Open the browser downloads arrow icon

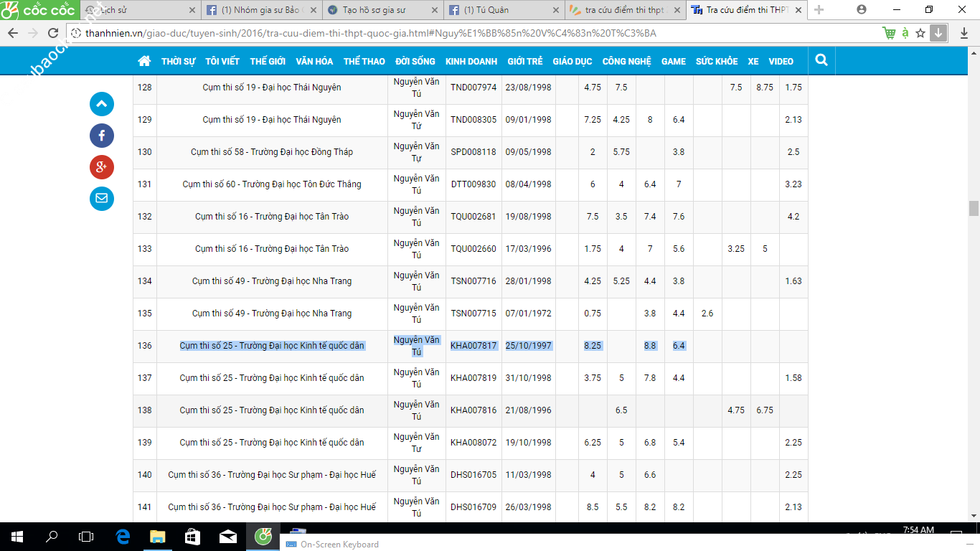tap(938, 33)
